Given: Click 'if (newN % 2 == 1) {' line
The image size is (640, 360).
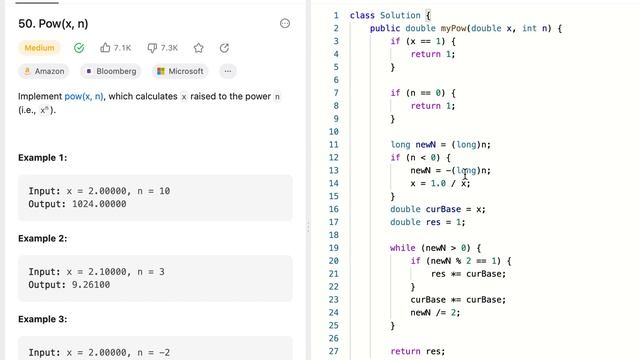Looking at the screenshot, I should [461, 261].
